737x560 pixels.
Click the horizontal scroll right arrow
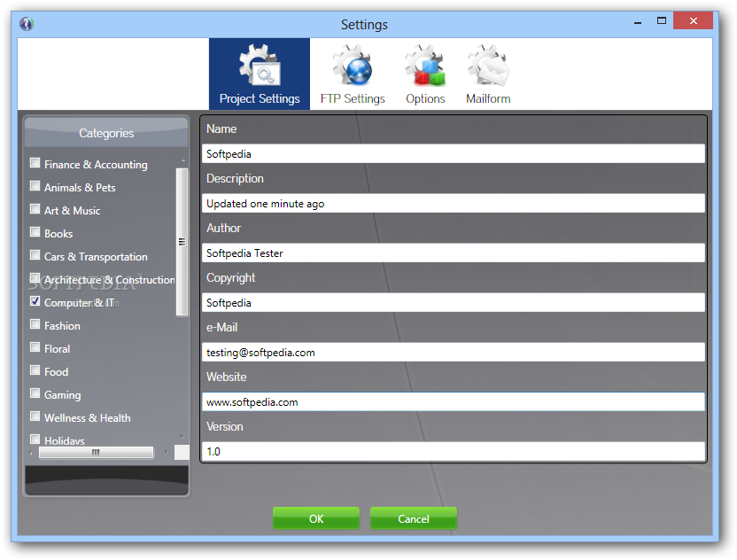[166, 452]
